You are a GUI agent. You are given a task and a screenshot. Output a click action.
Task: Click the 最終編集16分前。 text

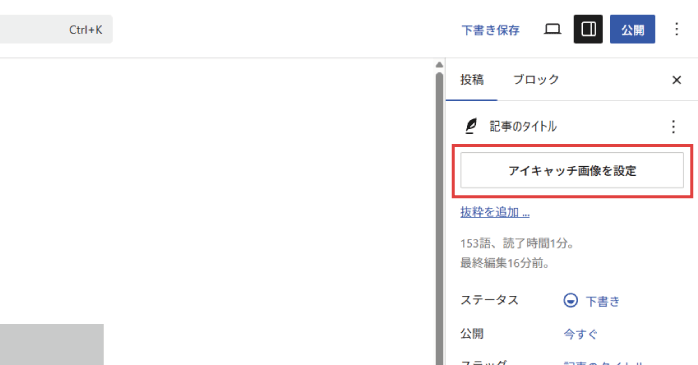(x=505, y=263)
